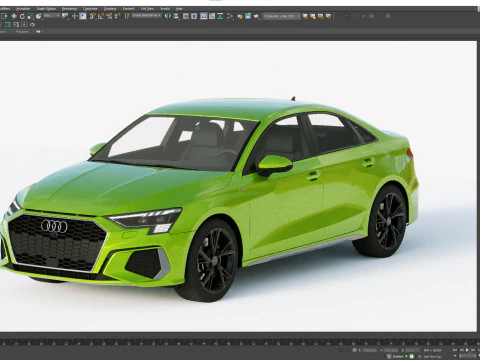Click third icon in second toolbar row
The image size is (480, 360).
pyautogui.click(x=24, y=25)
